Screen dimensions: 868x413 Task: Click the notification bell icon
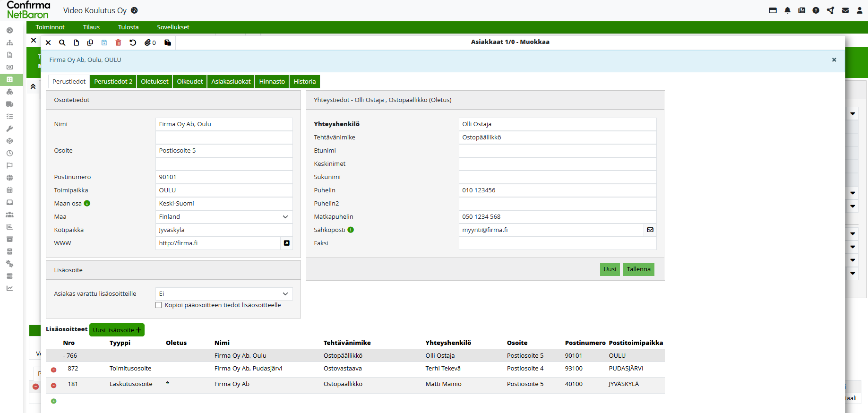point(787,10)
